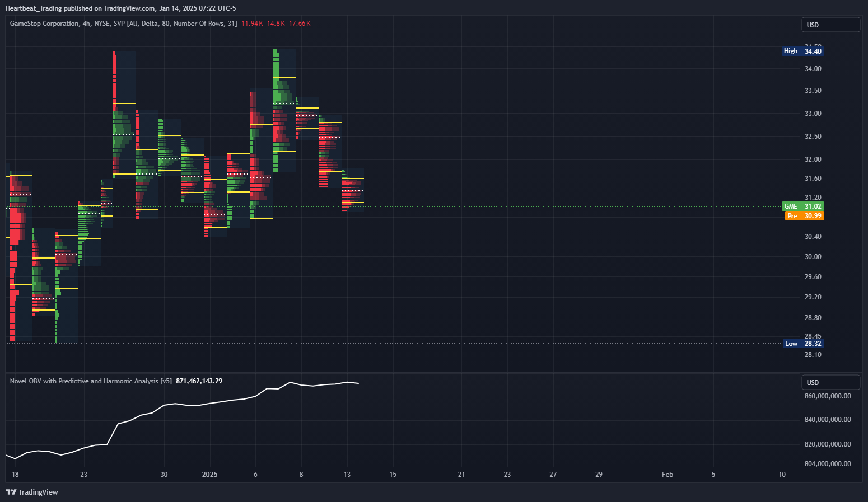Select the 11.94K volume value in legend

click(x=252, y=24)
